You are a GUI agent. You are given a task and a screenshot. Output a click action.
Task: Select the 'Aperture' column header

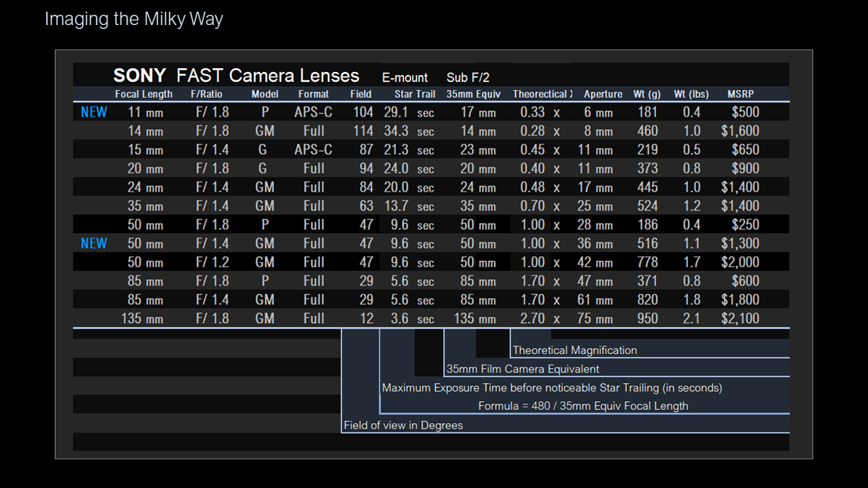tap(603, 94)
